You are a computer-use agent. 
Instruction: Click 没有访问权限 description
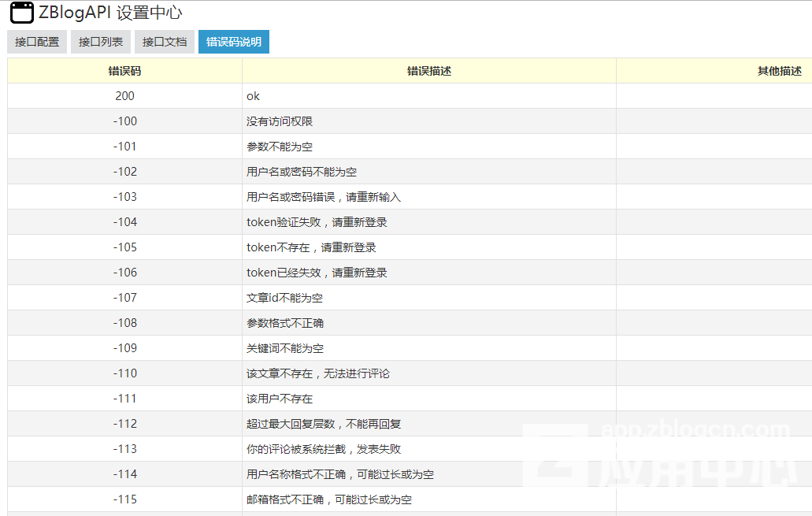280,121
